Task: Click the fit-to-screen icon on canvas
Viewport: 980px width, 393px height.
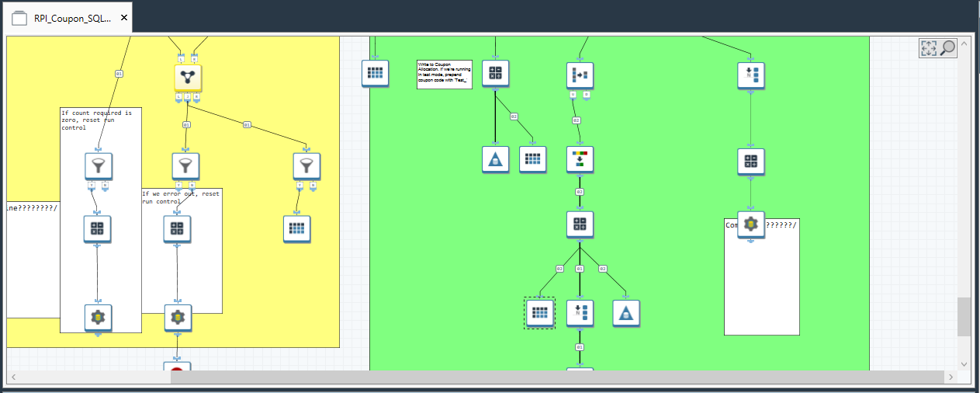Action: point(928,48)
